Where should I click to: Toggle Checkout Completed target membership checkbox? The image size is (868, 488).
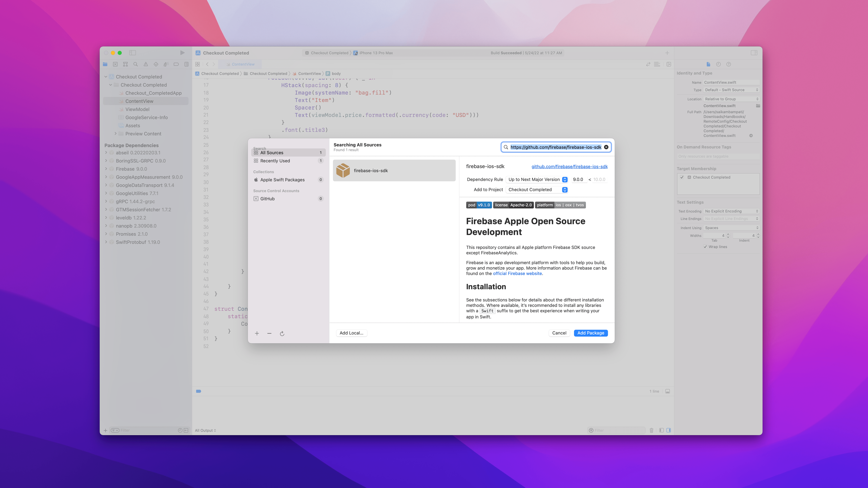tap(682, 177)
